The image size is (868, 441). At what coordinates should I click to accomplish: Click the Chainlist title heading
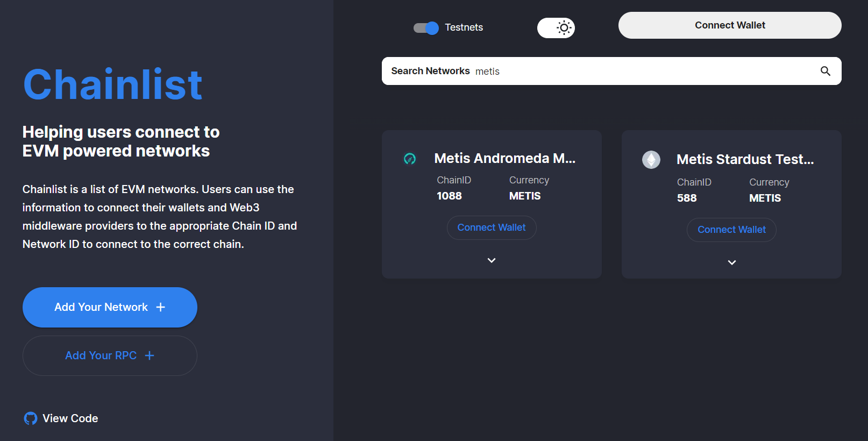click(112, 84)
